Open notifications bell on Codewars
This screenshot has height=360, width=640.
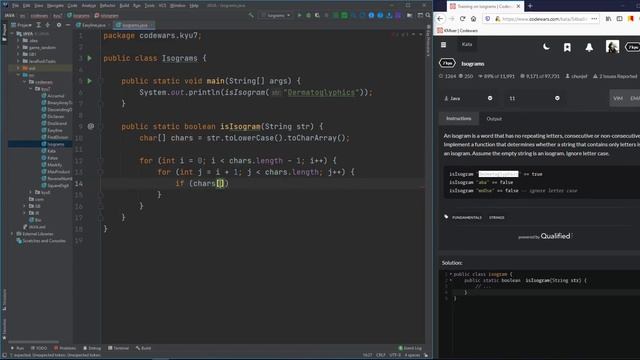coord(589,47)
